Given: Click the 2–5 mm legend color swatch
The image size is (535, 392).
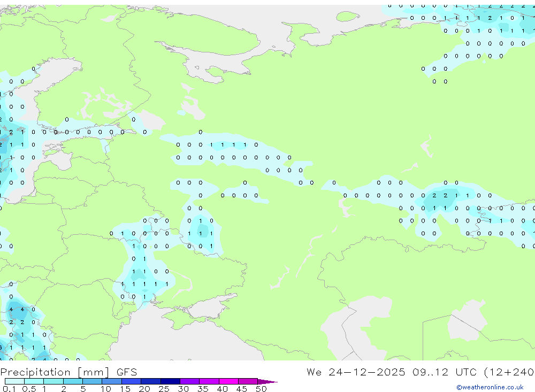Looking at the screenshot, I should pos(73,381).
